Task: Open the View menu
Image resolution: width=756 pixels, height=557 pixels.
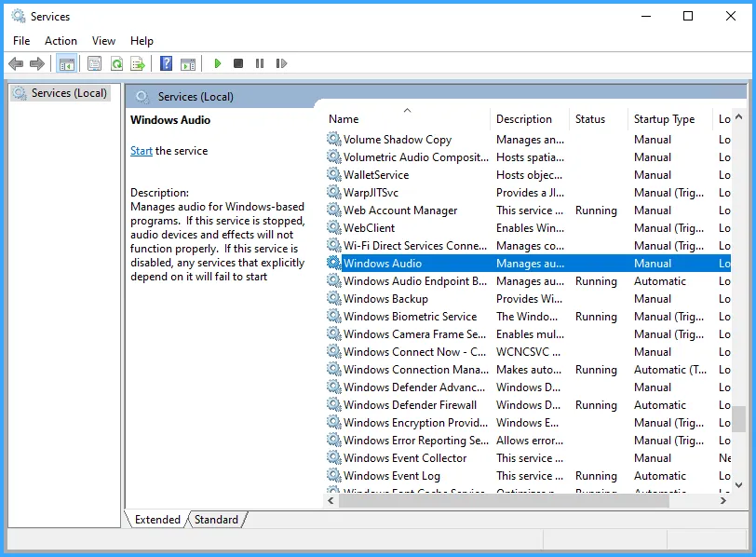Action: pos(103,41)
